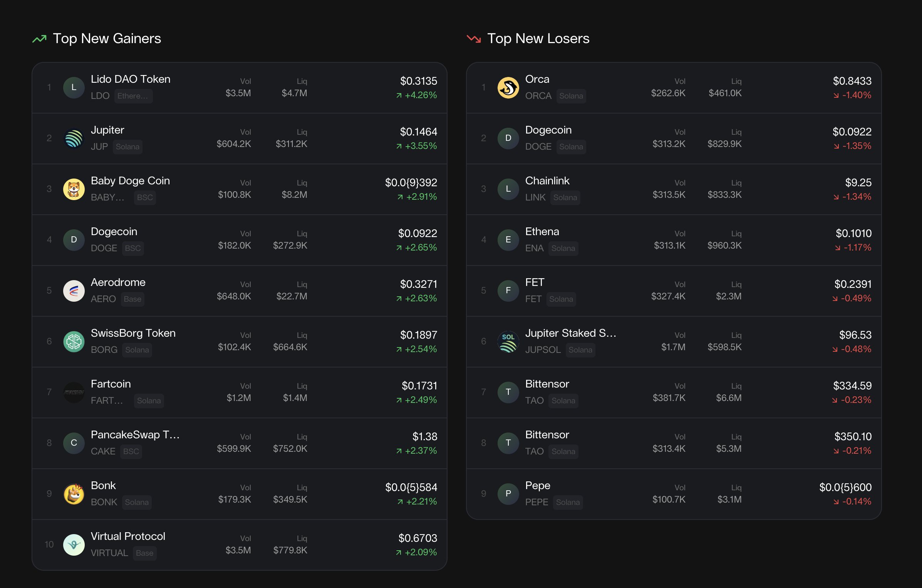Click the FET price change -0.49%
Screen dimensions: 922x588
[855, 298]
